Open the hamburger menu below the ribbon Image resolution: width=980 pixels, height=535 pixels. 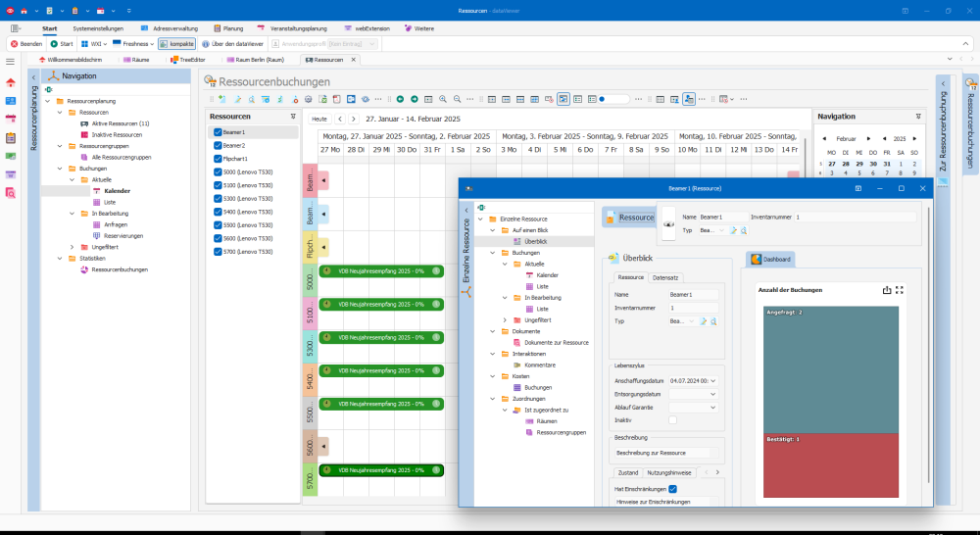[10, 61]
